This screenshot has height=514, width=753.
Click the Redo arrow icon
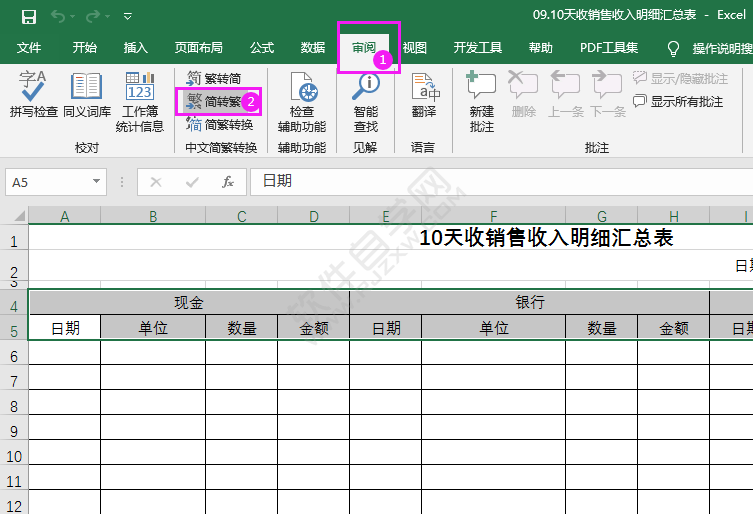point(92,17)
